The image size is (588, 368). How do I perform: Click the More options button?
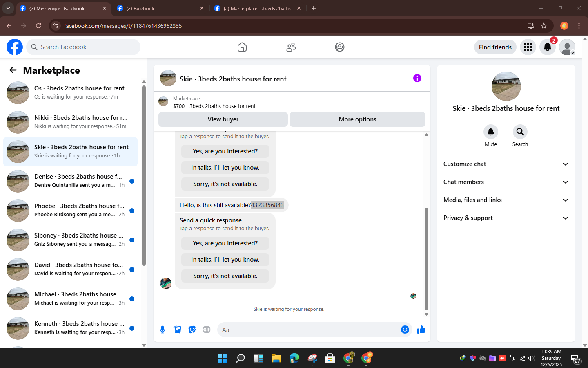coord(357,119)
